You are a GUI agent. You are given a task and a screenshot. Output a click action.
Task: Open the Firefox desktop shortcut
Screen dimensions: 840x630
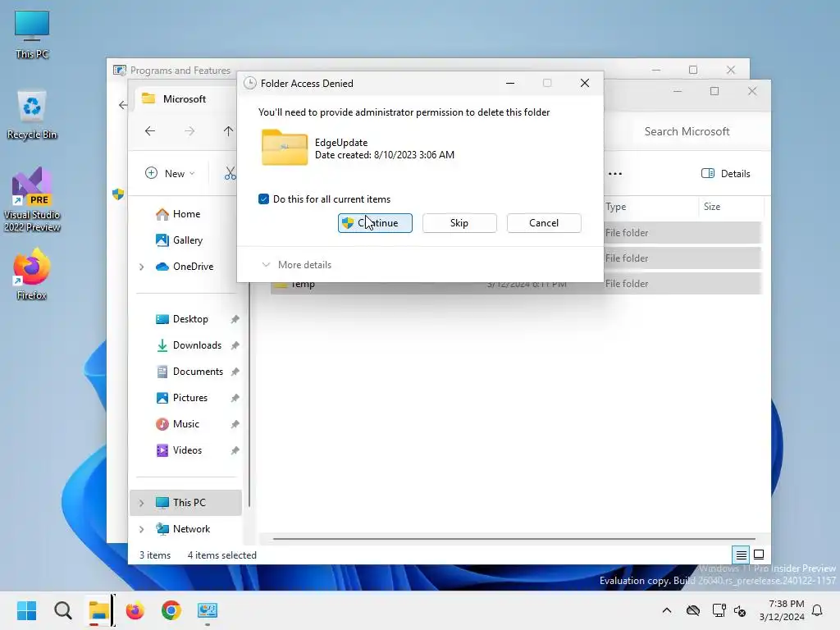[32, 274]
